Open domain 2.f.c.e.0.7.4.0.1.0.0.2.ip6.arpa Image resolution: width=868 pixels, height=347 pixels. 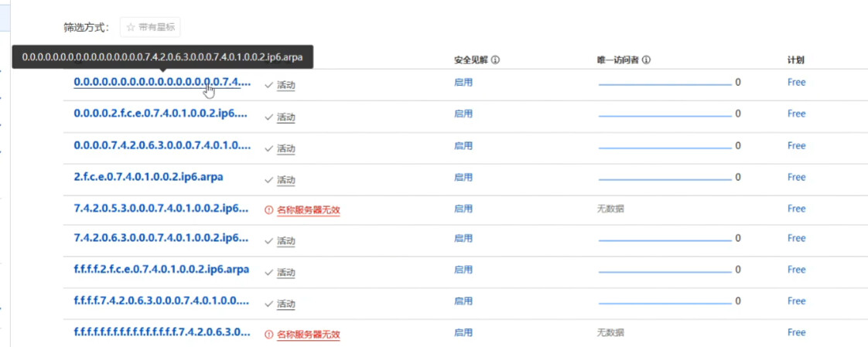coord(149,177)
